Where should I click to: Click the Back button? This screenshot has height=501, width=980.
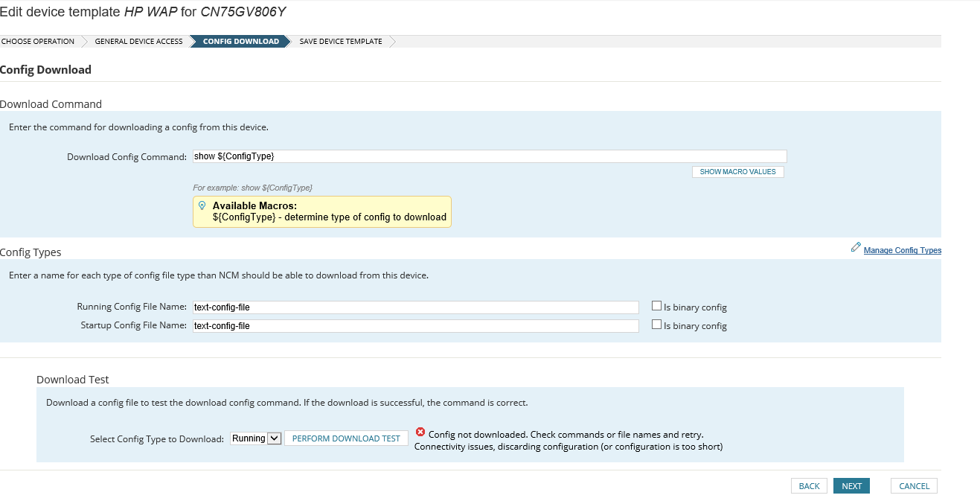click(x=809, y=486)
